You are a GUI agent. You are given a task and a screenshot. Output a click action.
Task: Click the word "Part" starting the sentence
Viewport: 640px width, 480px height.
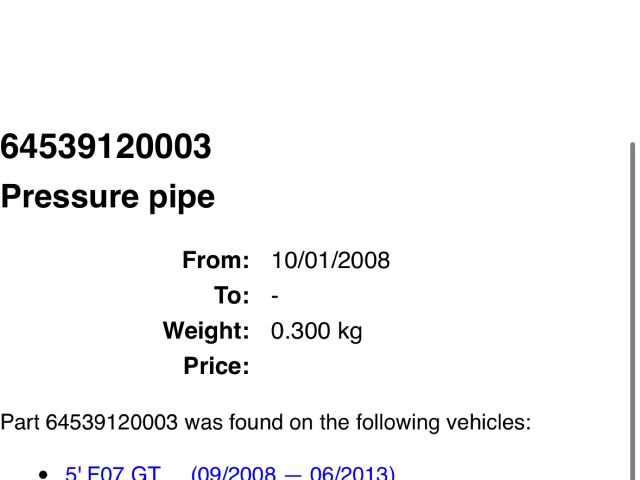coord(20,422)
